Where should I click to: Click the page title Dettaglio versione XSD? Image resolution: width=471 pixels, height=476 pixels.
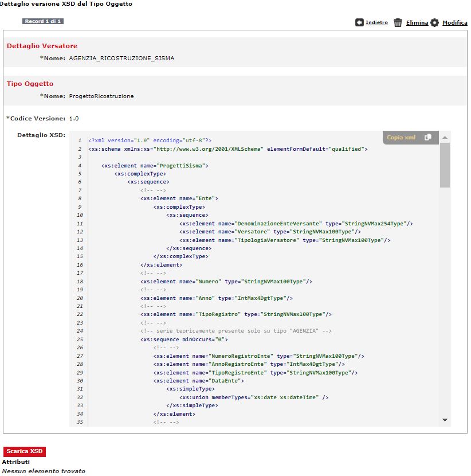click(x=66, y=4)
